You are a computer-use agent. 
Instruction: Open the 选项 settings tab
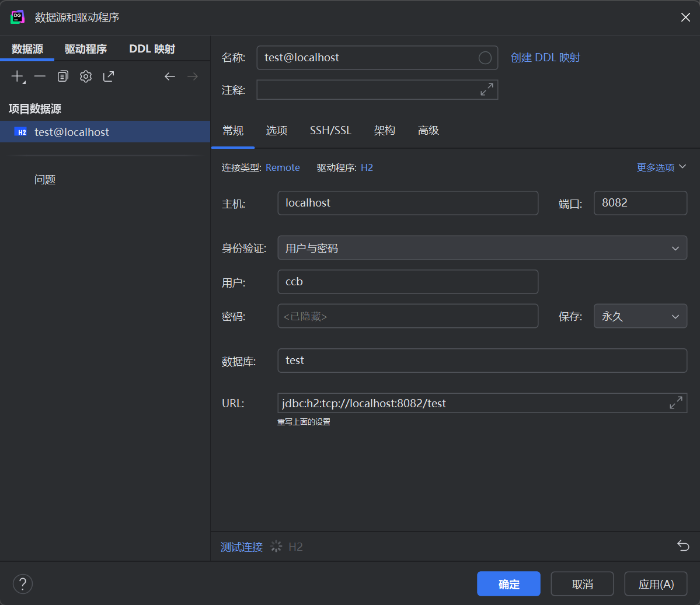277,130
